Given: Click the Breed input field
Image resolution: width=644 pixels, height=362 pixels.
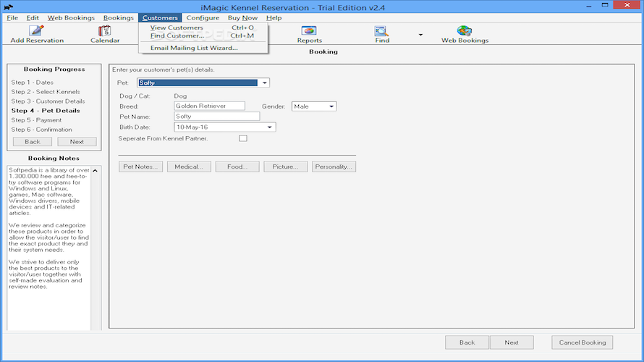Looking at the screenshot, I should coord(209,106).
